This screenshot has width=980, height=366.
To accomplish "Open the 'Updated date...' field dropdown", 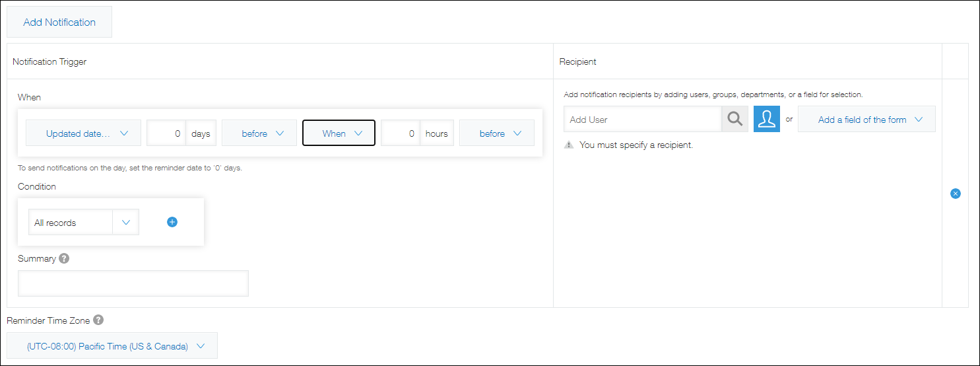I will [83, 133].
